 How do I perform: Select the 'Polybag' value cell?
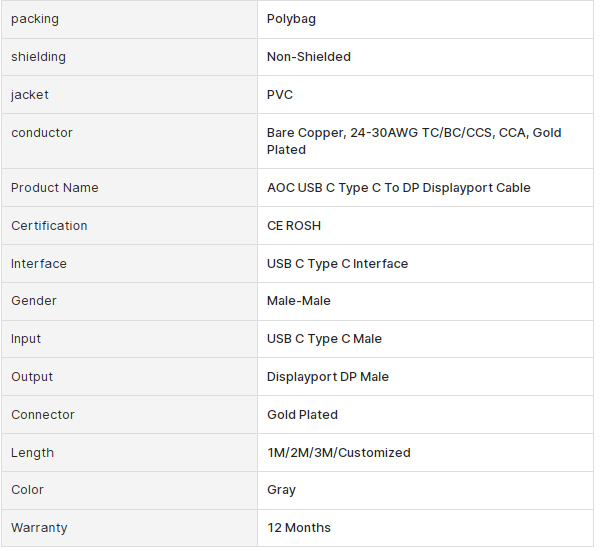click(x=291, y=19)
